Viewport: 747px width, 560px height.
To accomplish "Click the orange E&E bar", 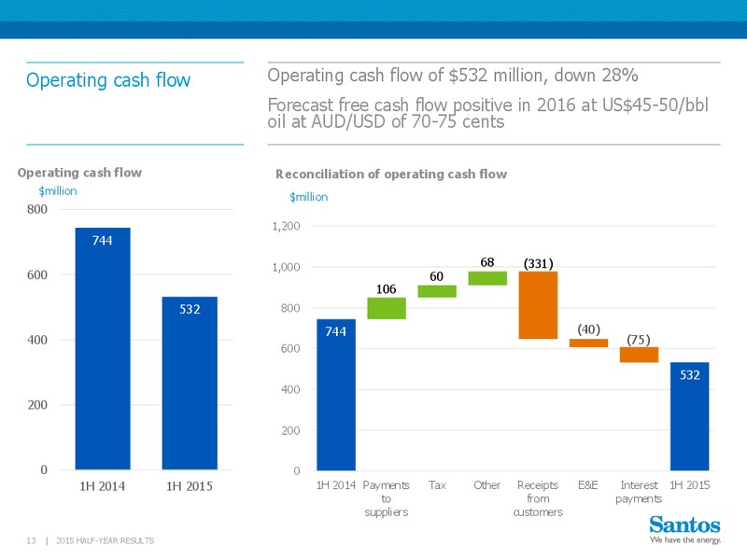I will tap(588, 343).
